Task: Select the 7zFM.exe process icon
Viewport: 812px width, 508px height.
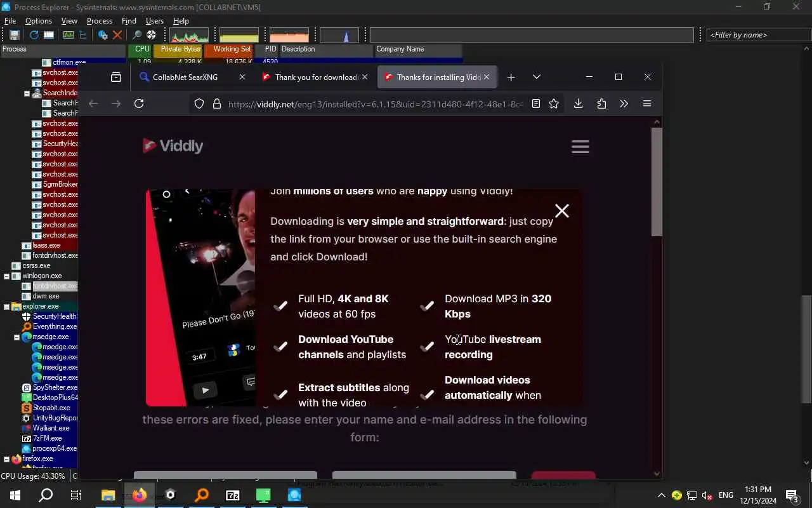Action: 27,438
